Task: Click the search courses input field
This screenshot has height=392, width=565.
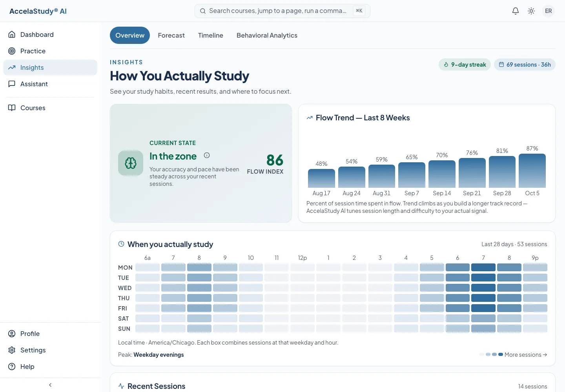Action: [282, 11]
